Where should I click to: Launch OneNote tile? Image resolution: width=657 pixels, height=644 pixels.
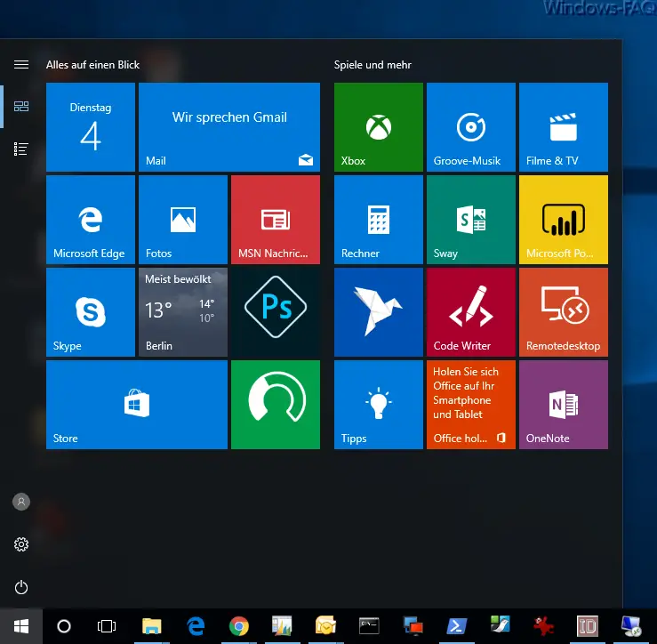563,405
